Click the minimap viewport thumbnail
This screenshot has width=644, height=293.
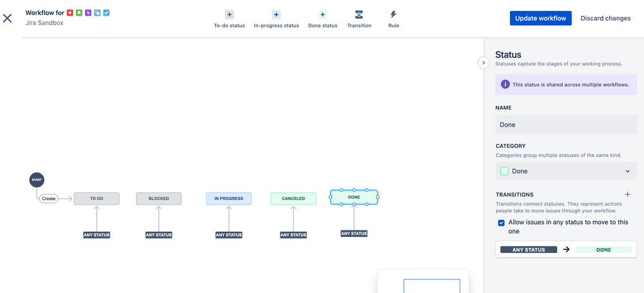(432, 286)
